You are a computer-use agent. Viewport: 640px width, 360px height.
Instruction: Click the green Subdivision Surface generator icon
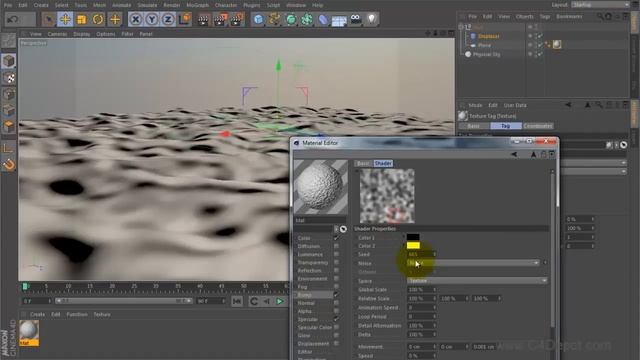291,19
